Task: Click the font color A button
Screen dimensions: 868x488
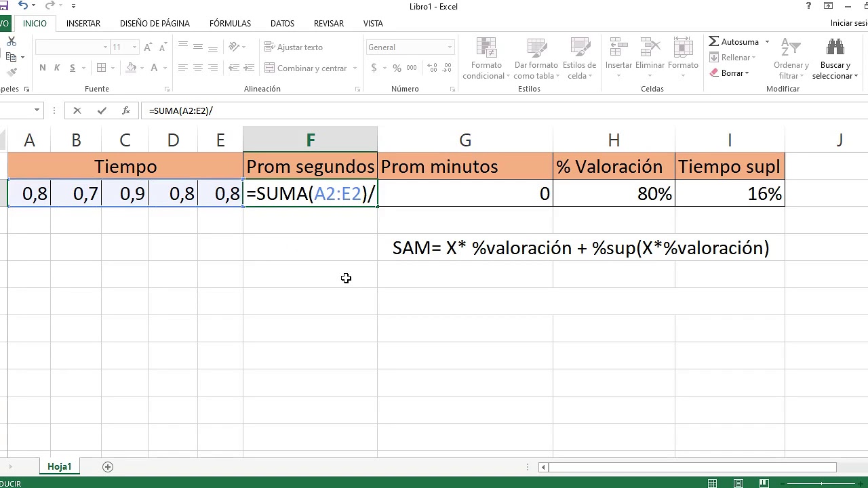Action: pyautogui.click(x=154, y=68)
